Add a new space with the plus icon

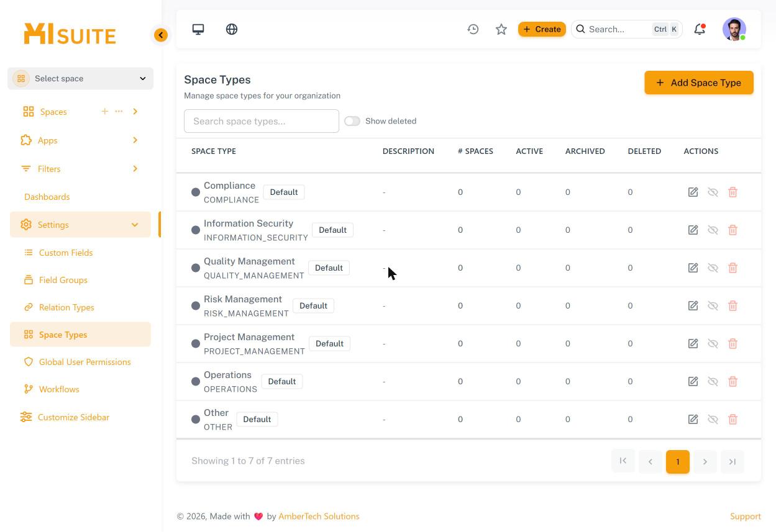tap(104, 112)
